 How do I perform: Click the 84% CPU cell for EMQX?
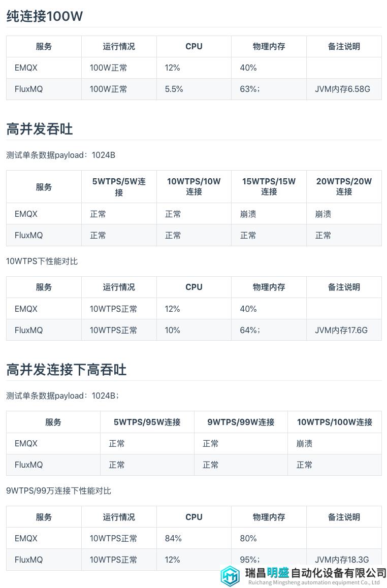194,538
